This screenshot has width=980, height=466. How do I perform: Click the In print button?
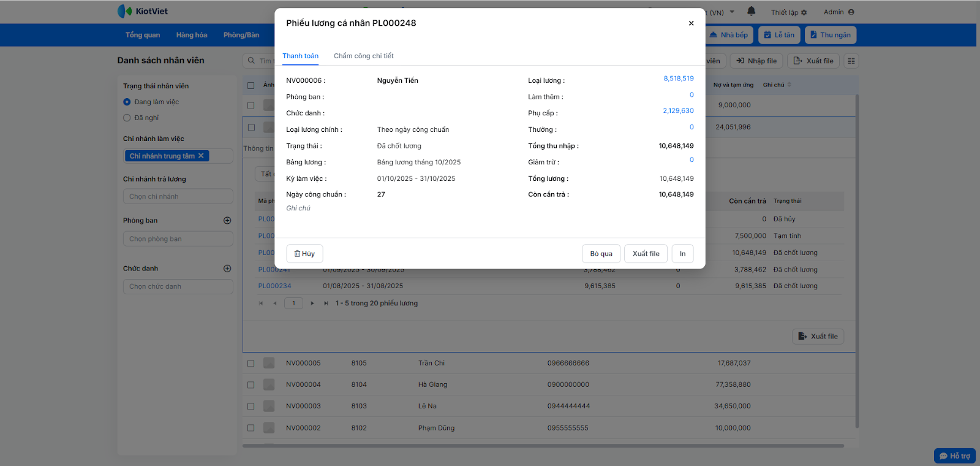pyautogui.click(x=682, y=254)
